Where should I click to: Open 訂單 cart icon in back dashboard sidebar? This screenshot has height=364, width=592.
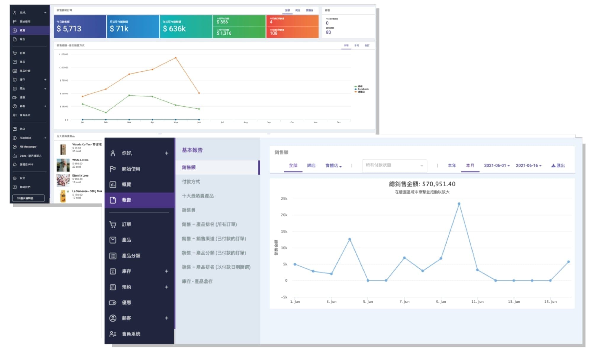pos(15,53)
